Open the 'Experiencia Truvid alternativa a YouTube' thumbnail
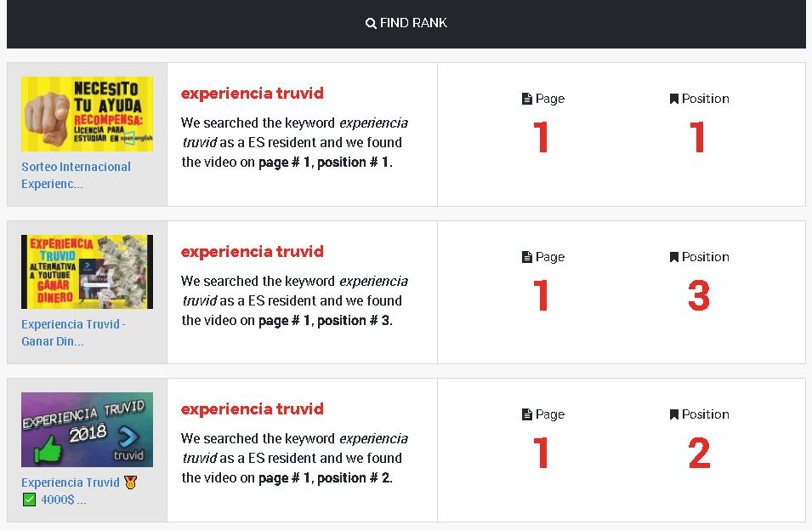Image resolution: width=812 pixels, height=531 pixels. [87, 271]
